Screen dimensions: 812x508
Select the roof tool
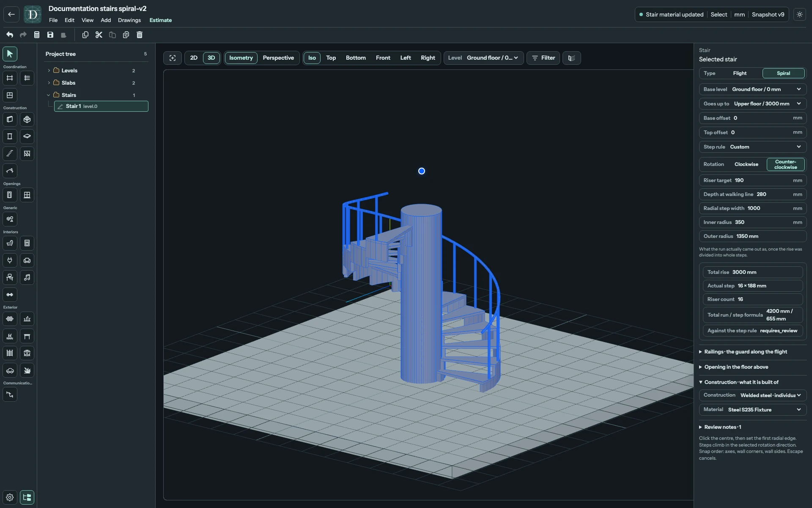pyautogui.click(x=10, y=171)
